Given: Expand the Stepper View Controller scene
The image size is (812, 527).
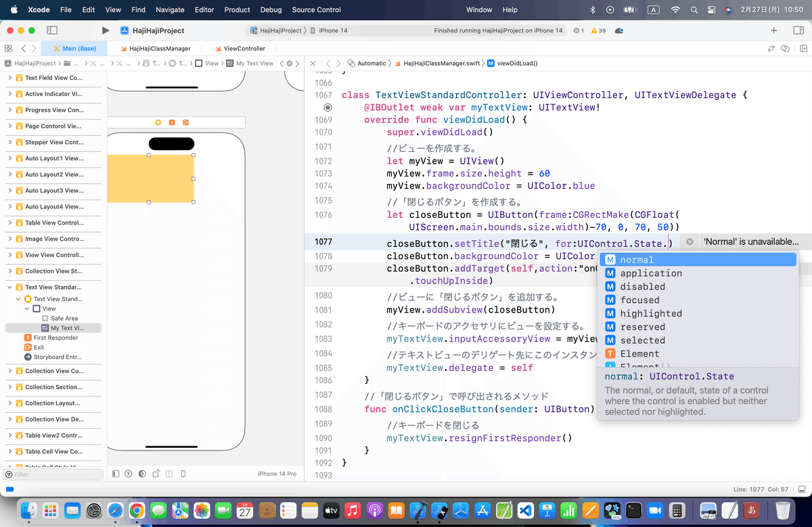Looking at the screenshot, I should tap(10, 143).
